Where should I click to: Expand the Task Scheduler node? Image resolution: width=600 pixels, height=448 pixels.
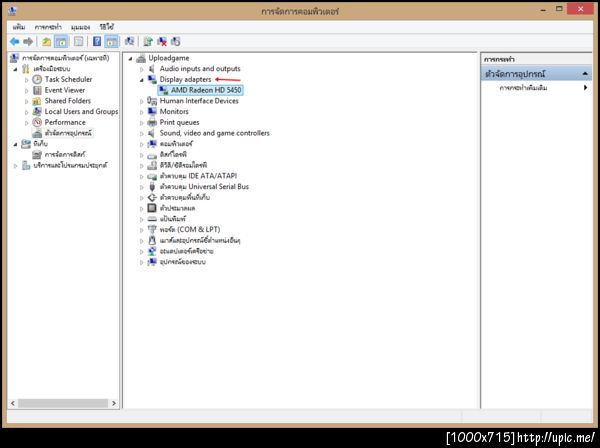tap(26, 80)
